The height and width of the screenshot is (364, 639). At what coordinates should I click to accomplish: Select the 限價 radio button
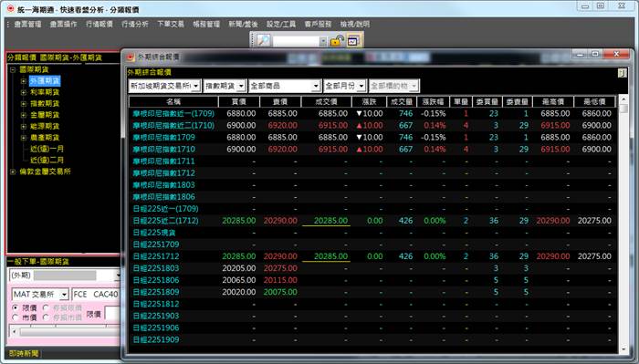pyautogui.click(x=16, y=307)
